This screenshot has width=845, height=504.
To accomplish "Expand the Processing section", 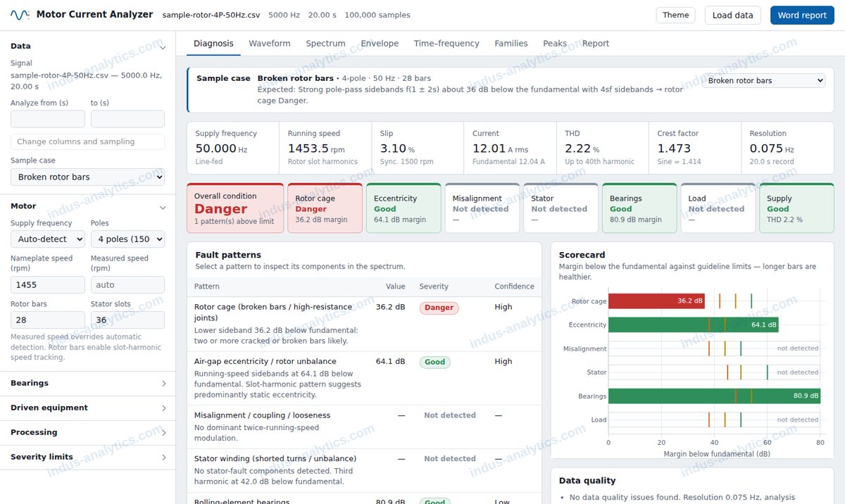I will [x=87, y=432].
